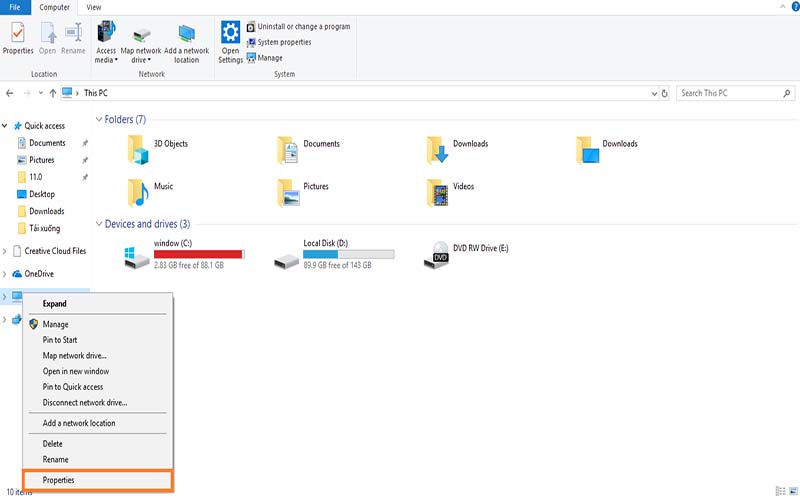Click the This PC address bar path
This screenshot has height=500, width=800.
point(95,93)
